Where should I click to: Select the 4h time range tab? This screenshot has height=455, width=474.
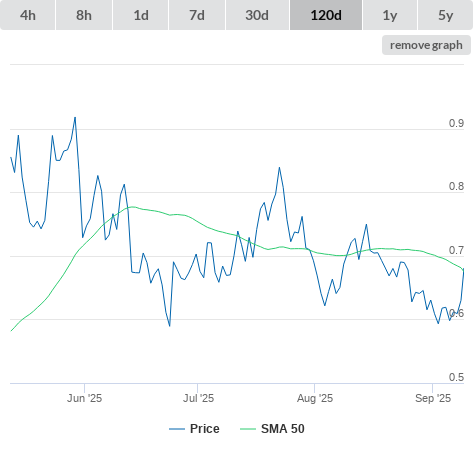[28, 15]
